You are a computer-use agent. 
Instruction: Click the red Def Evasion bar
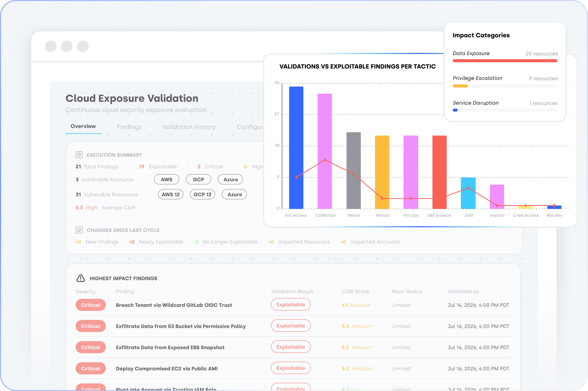click(x=440, y=172)
